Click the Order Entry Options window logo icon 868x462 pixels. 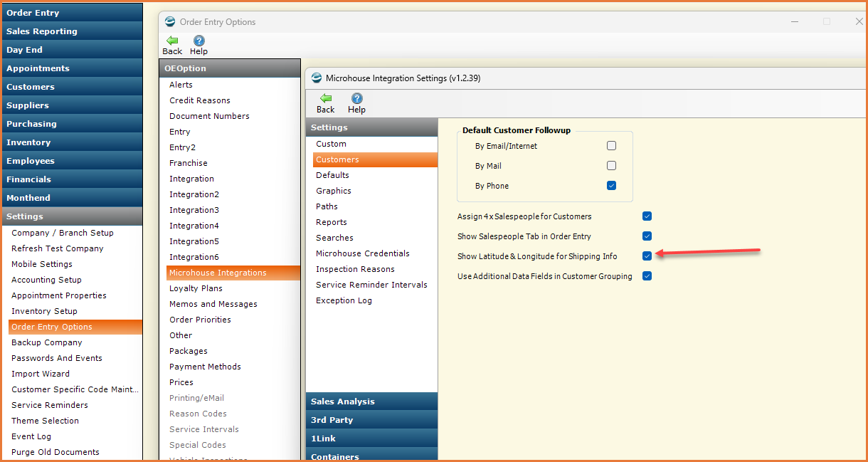[170, 21]
